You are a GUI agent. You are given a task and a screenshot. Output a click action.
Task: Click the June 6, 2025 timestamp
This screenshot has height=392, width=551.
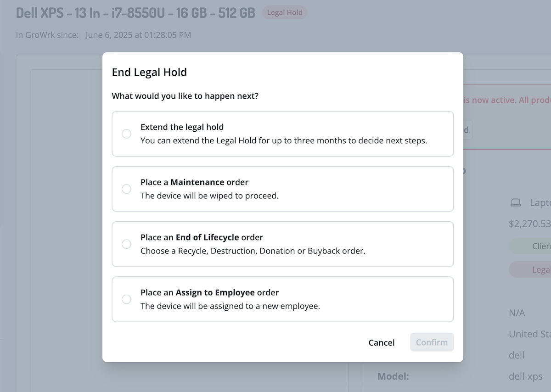coord(138,35)
